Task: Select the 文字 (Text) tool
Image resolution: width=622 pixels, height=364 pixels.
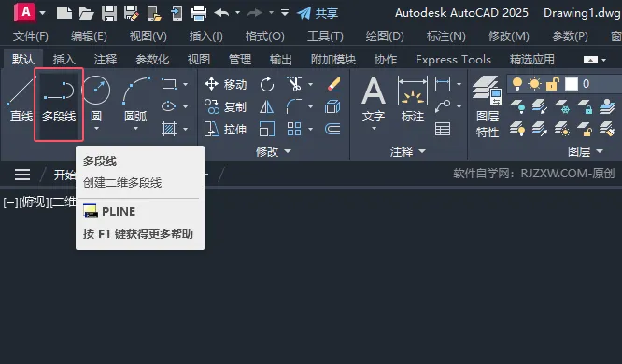Action: point(374,99)
